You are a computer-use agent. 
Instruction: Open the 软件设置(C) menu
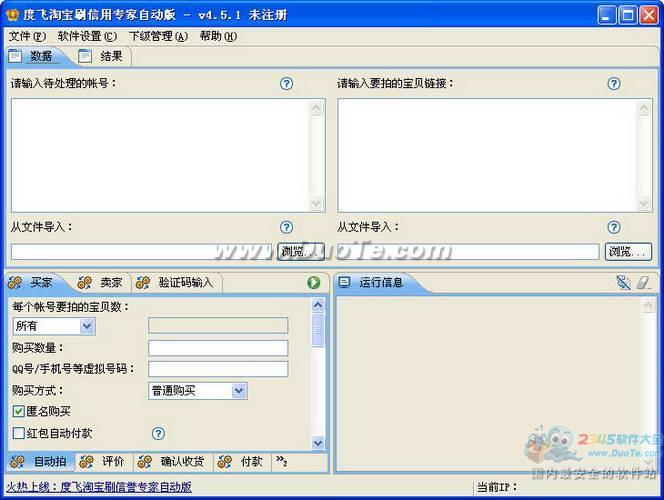[87, 36]
